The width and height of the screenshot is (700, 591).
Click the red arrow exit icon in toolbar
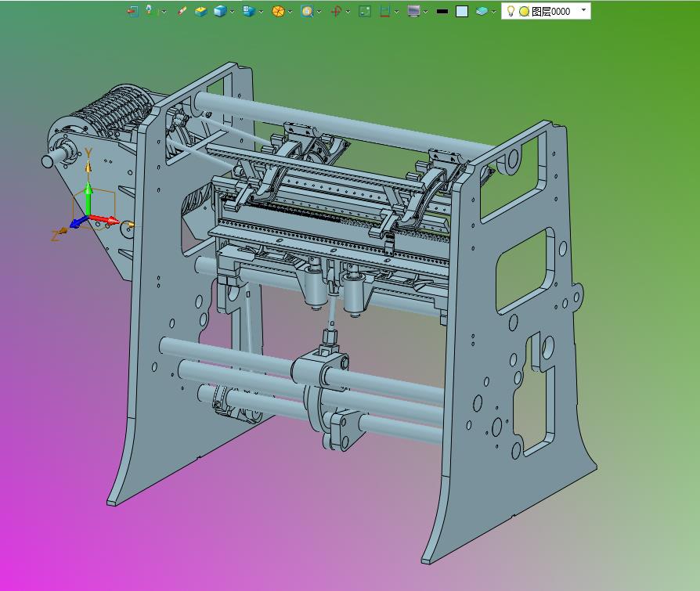point(132,11)
